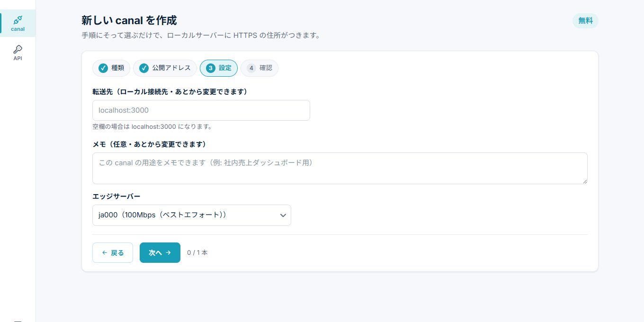Click the 転送先 field label

point(170,91)
